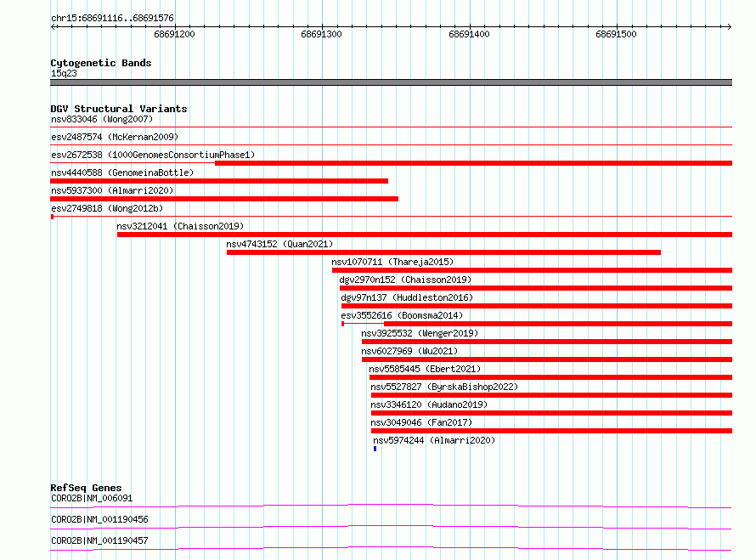Click the red bar under nsv5937300

tap(224, 199)
